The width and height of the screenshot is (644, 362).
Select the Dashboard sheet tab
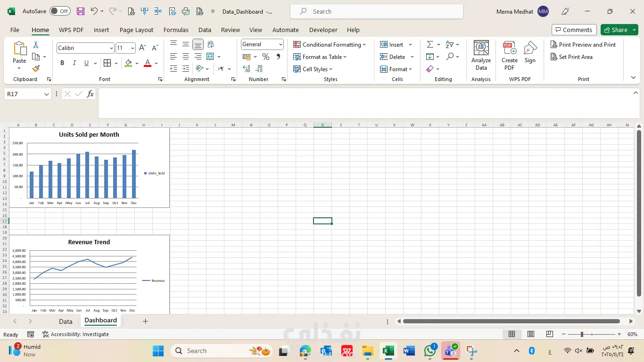click(100, 321)
